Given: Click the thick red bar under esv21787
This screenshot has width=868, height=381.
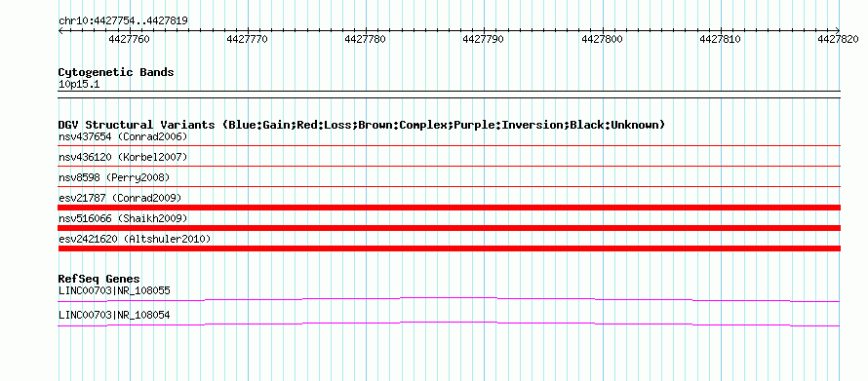Looking at the screenshot, I should point(449,208).
